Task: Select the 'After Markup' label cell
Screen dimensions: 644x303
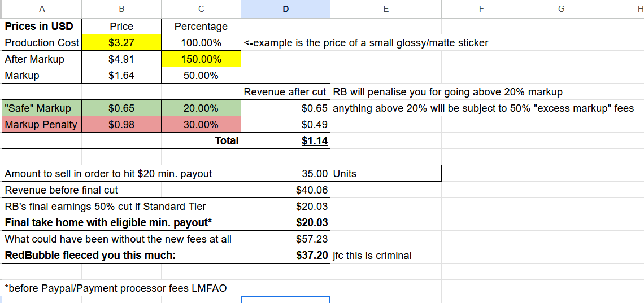Action: [x=41, y=59]
